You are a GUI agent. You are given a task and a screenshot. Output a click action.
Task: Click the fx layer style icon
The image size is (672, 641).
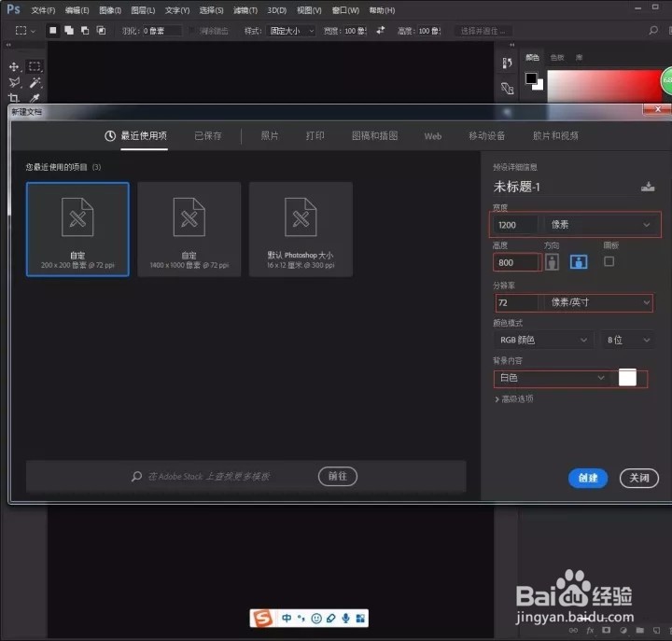[590, 630]
